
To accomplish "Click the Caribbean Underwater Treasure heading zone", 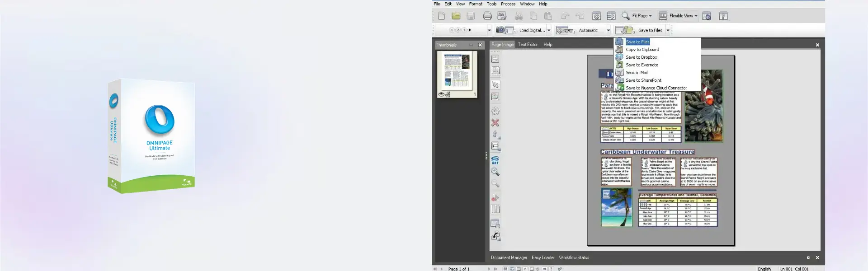I will pyautogui.click(x=647, y=152).
